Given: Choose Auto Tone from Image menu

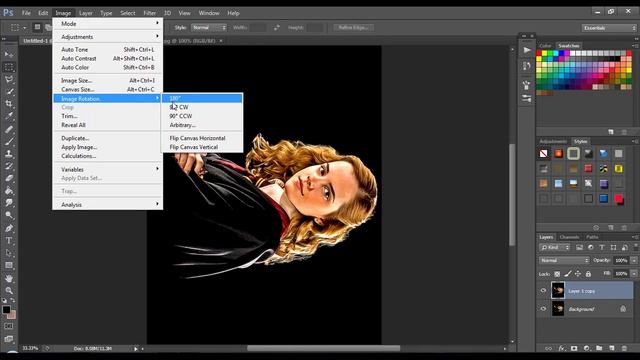Looking at the screenshot, I should click(108, 49).
